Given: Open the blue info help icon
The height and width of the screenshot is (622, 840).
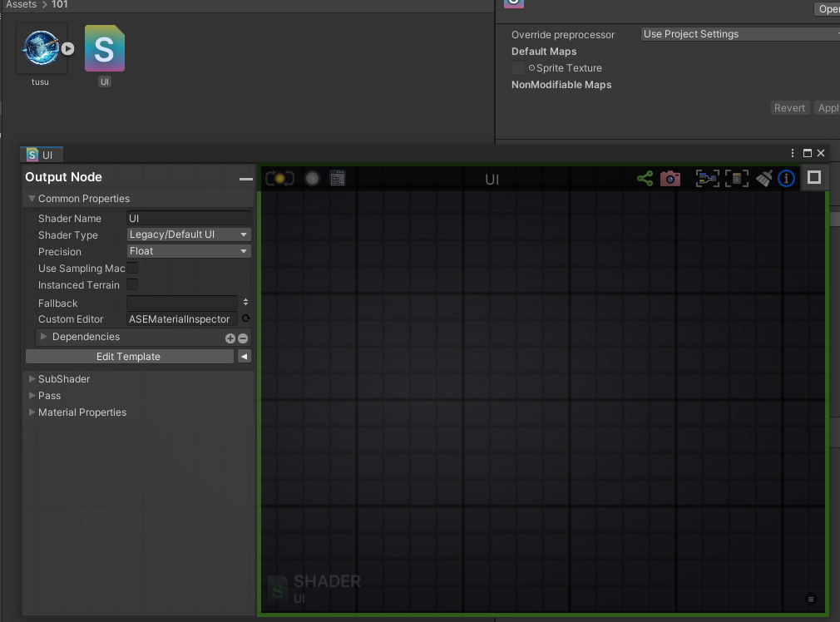Looking at the screenshot, I should tap(787, 179).
